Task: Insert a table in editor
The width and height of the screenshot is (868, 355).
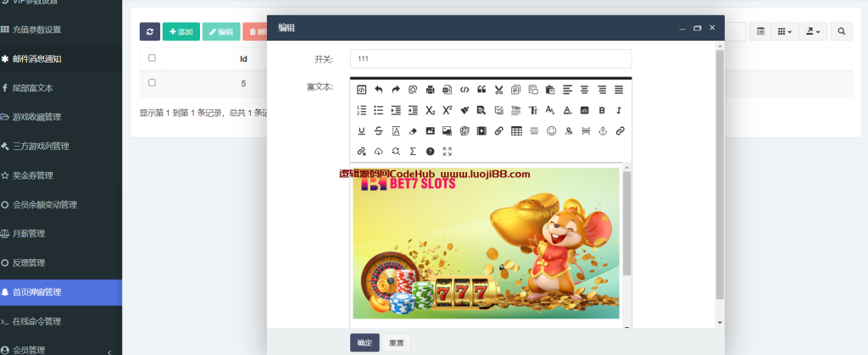Action: pos(516,131)
